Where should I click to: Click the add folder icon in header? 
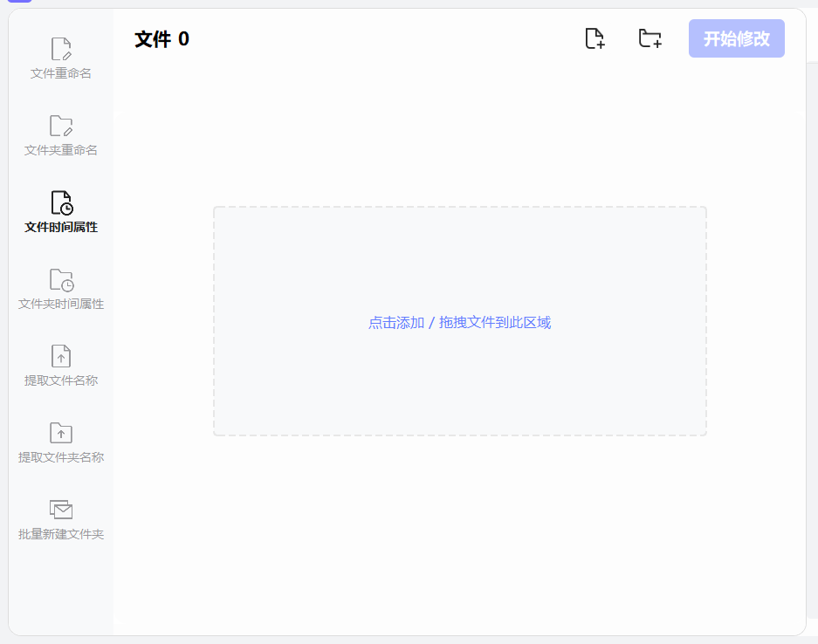point(650,38)
